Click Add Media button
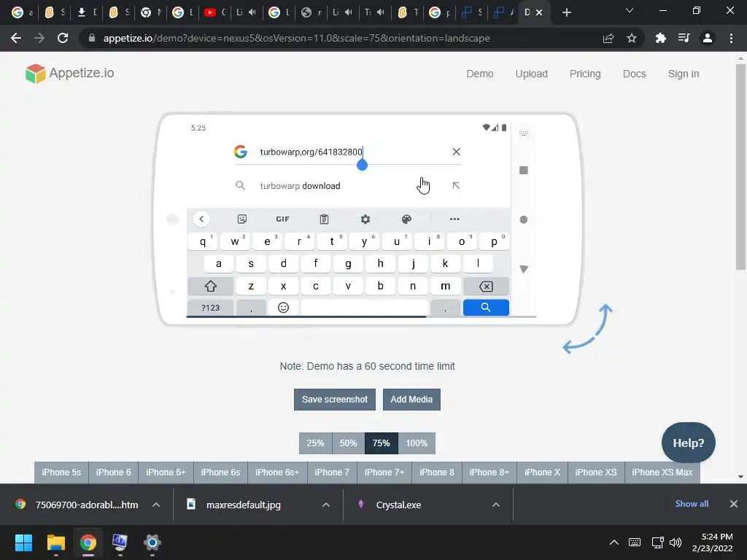This screenshot has width=747, height=560. tap(411, 399)
